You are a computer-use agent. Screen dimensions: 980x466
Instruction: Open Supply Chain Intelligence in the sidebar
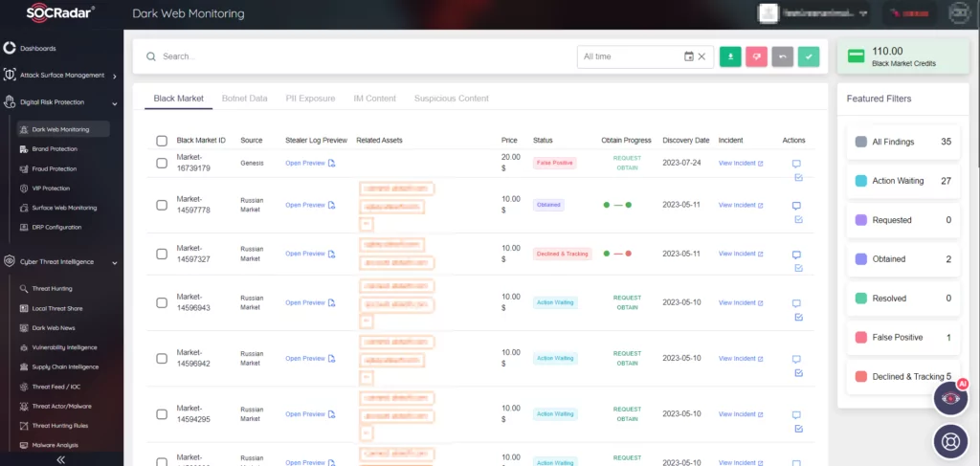point(65,366)
